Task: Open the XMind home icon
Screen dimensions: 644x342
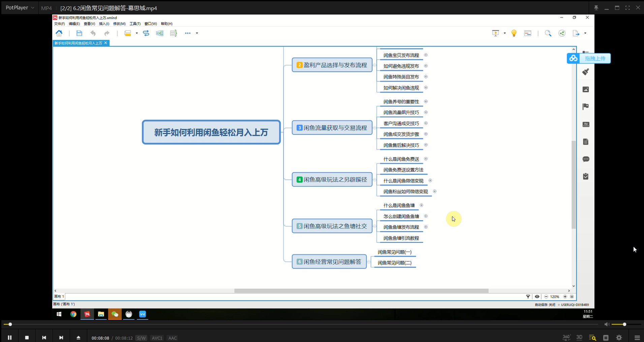Action: tap(59, 33)
